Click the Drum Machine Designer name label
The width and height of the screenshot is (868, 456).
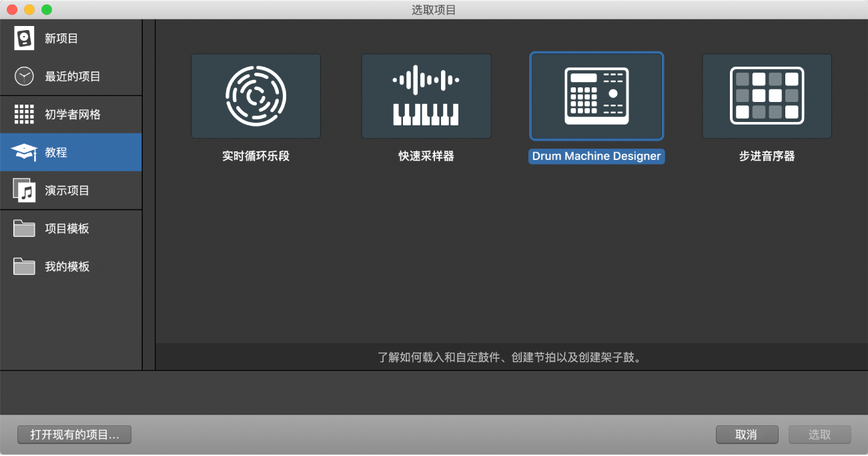(596, 156)
